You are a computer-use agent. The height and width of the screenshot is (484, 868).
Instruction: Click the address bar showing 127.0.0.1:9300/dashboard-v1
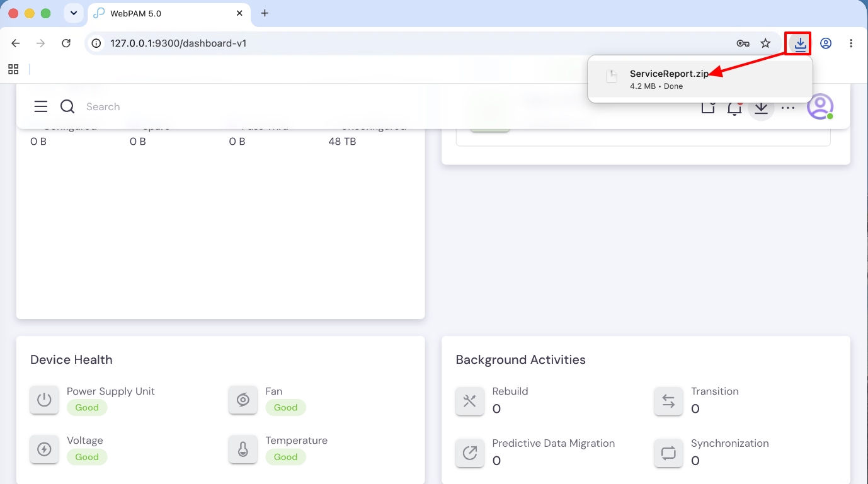433,43
